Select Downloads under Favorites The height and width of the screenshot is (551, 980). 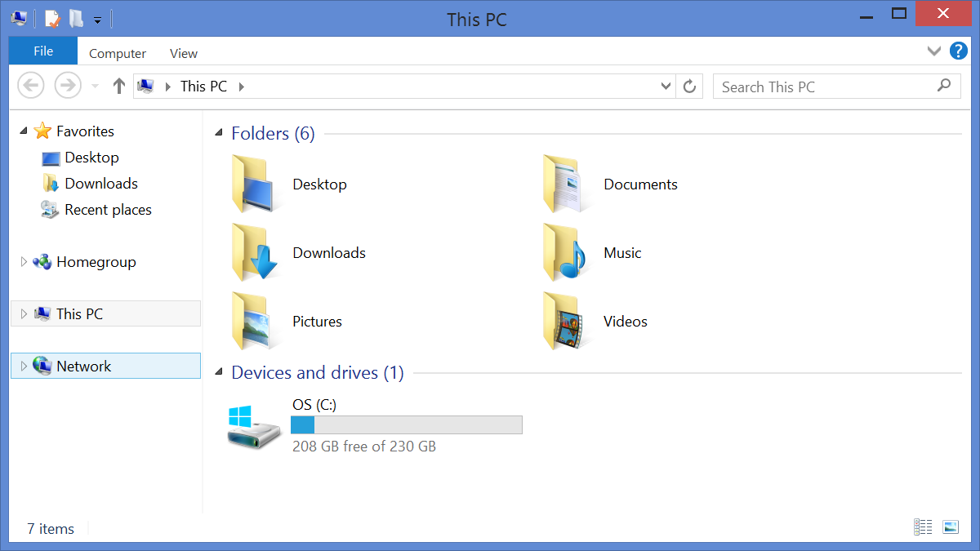101,184
